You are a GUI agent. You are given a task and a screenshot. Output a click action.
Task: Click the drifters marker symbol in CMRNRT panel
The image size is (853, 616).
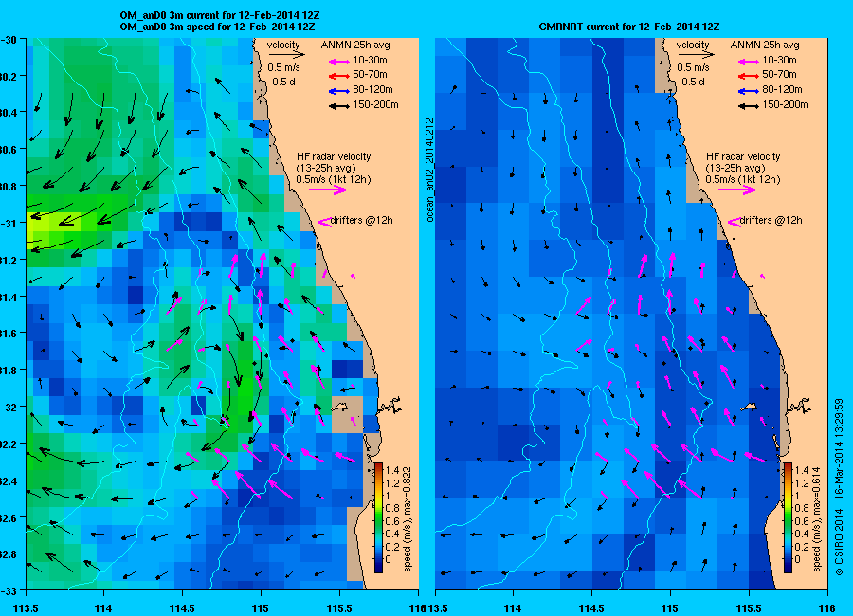tap(734, 222)
